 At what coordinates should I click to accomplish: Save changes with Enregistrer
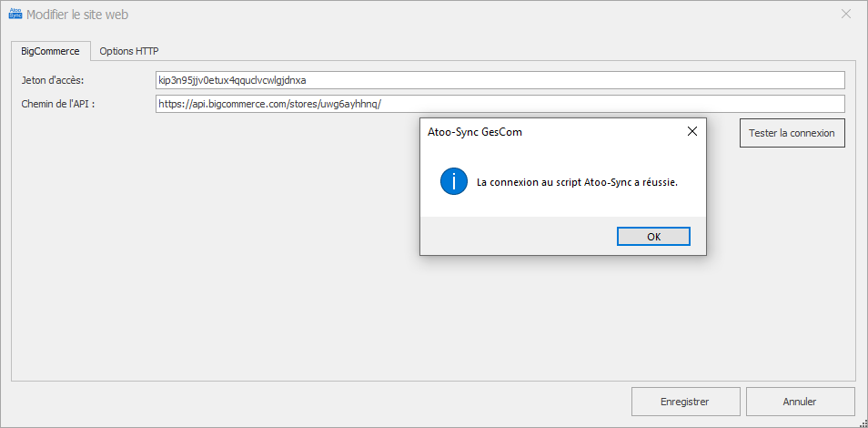tap(685, 402)
